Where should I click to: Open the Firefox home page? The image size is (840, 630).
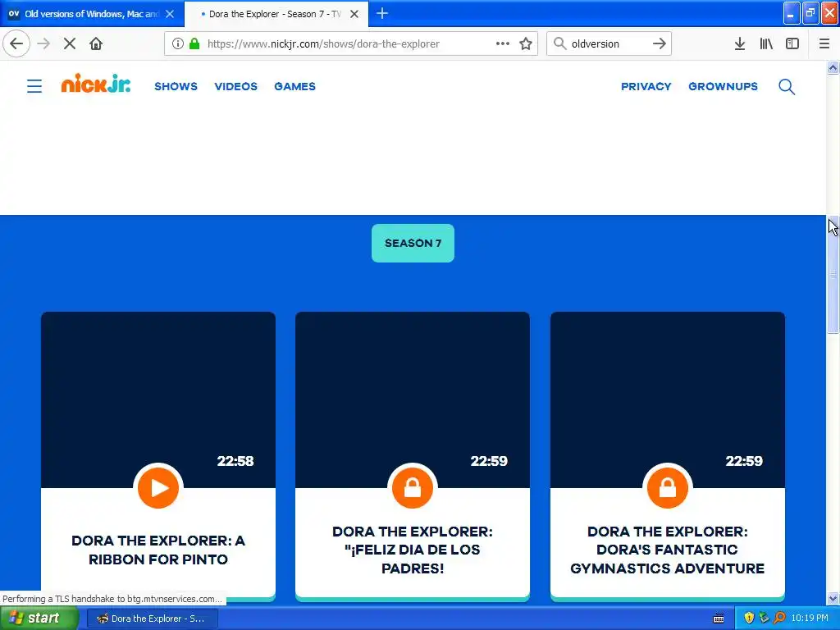click(x=96, y=43)
